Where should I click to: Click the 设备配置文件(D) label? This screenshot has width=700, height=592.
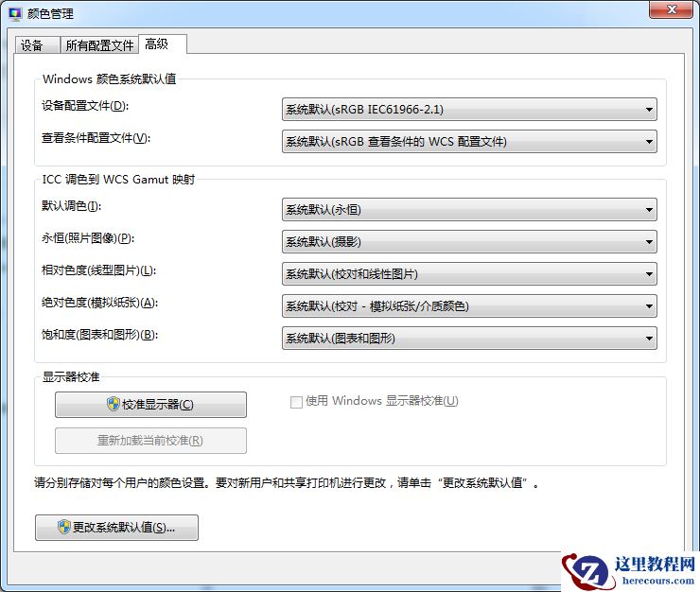(x=85, y=106)
